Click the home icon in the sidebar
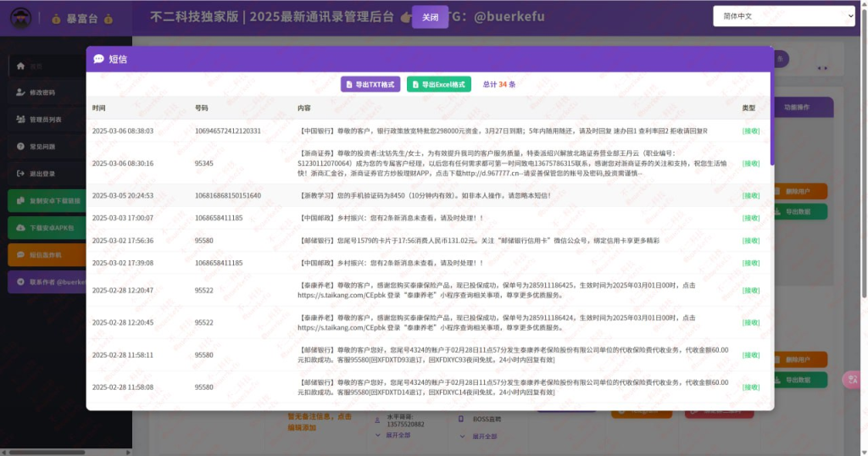Viewport: 868px width, 456px height. tap(20, 66)
